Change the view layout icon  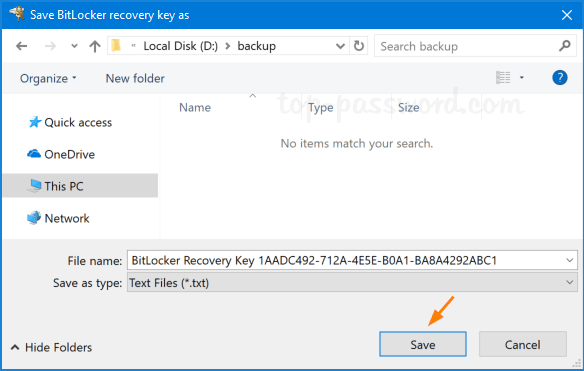pyautogui.click(x=503, y=77)
